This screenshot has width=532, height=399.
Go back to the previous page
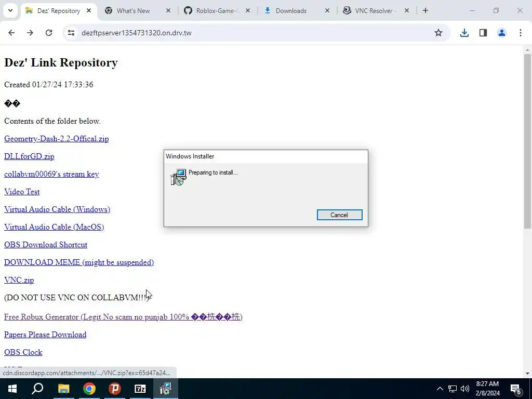(11, 33)
